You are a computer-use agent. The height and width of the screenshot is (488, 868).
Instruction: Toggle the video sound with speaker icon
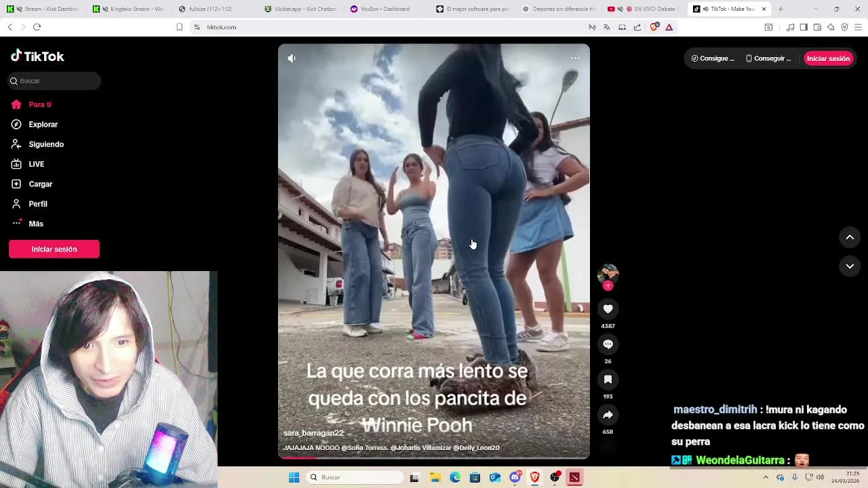tap(292, 58)
